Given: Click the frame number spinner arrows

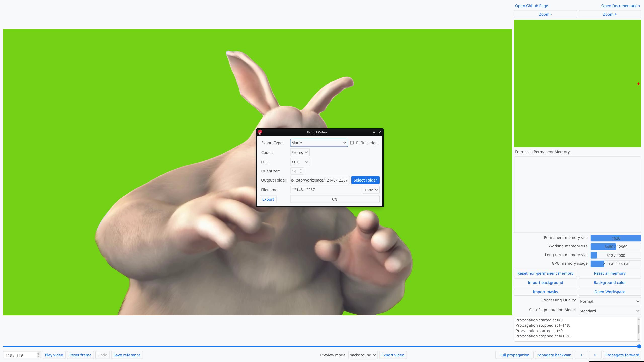Looking at the screenshot, I should 38,355.
